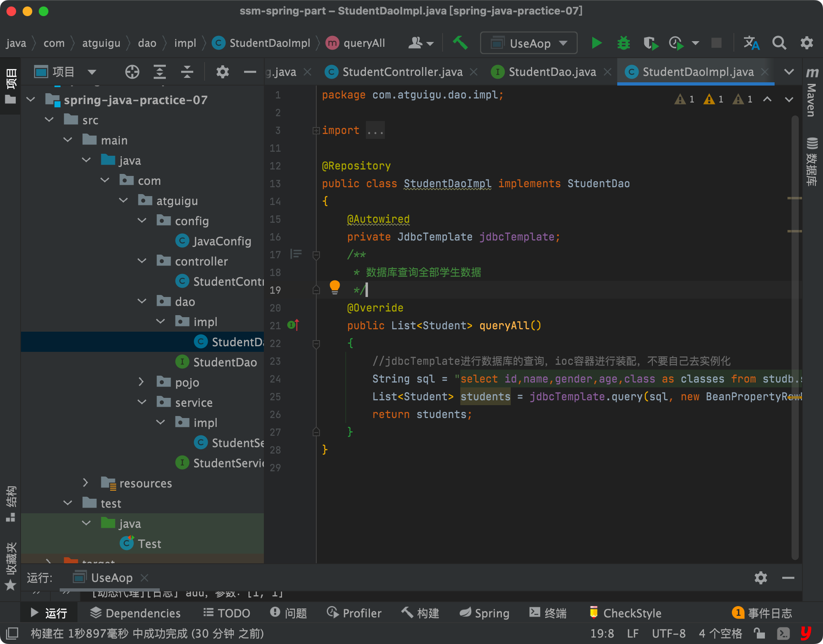823x644 pixels.
Task: Toggle the tool window quick-access button bottom-left
Action: (12, 633)
